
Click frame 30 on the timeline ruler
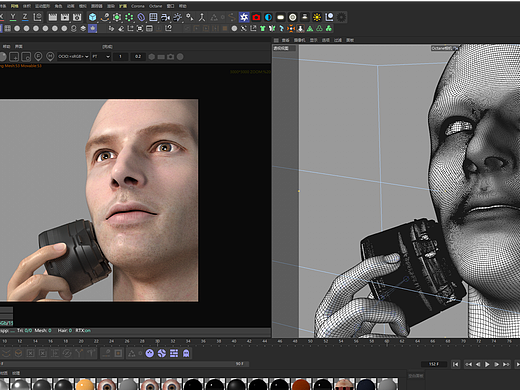[157, 341]
